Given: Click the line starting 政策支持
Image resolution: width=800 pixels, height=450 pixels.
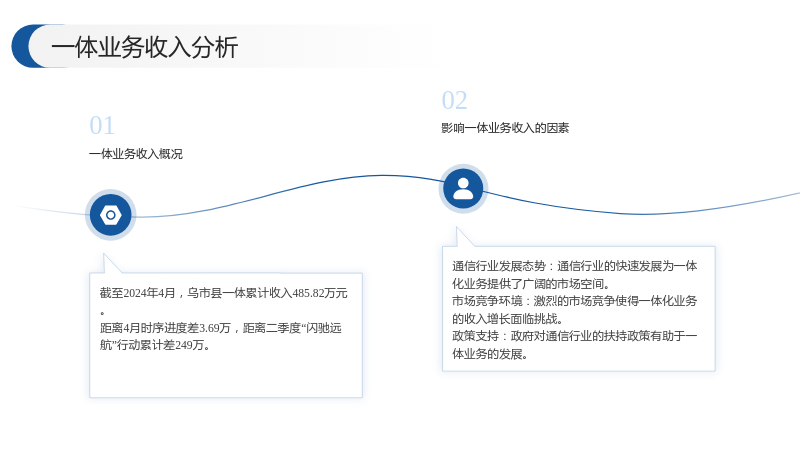Looking at the screenshot, I should point(574,336).
